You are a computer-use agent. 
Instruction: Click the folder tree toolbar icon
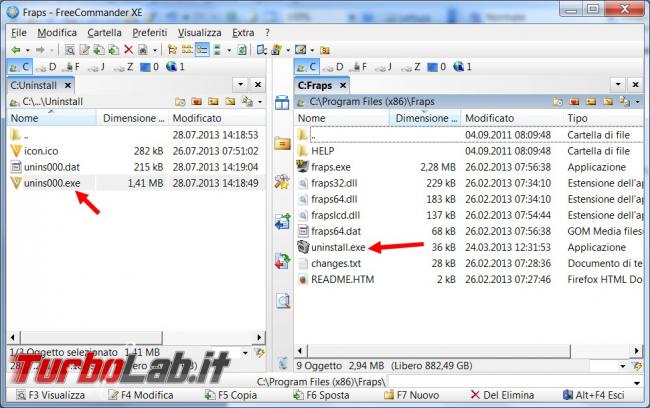coord(172,50)
